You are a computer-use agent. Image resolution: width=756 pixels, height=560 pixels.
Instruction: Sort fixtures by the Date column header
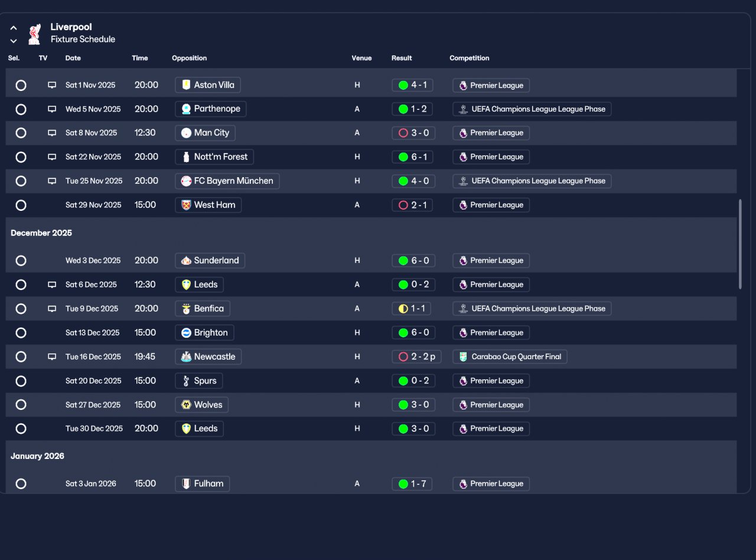73,58
